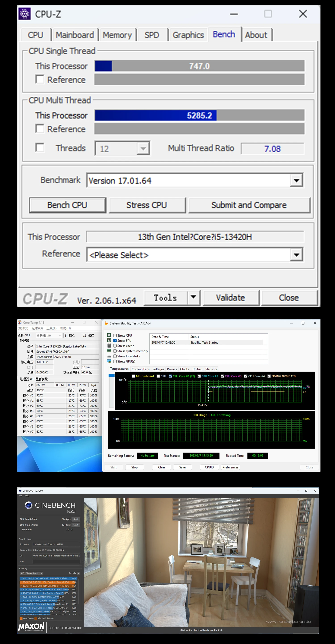
Task: Expand the CPU (Single Core) ranking dropdown
Action: [31, 573]
